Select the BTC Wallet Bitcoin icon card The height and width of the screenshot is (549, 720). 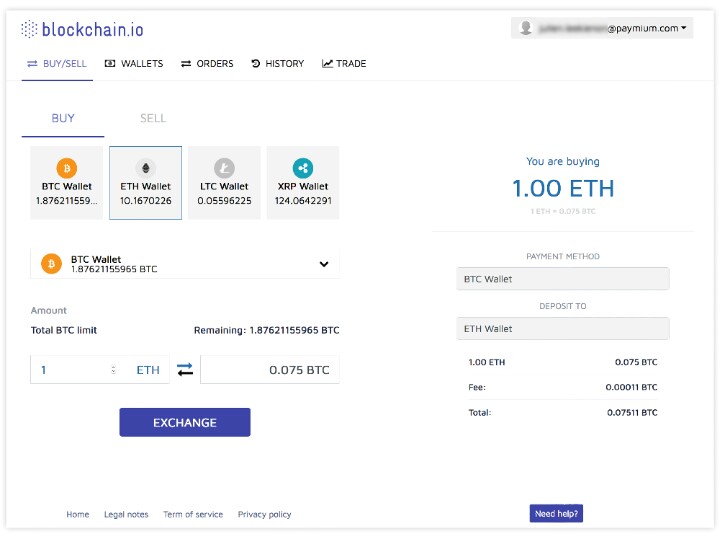tap(67, 182)
